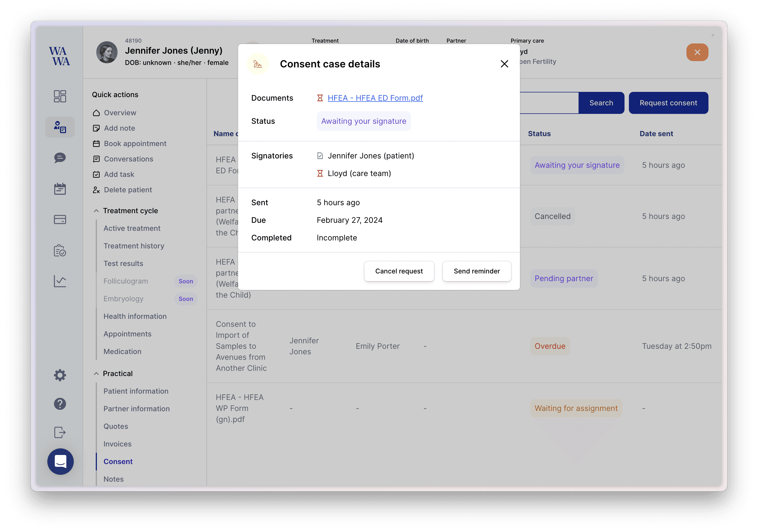
Task: Click the Request consent button
Action: pos(668,103)
